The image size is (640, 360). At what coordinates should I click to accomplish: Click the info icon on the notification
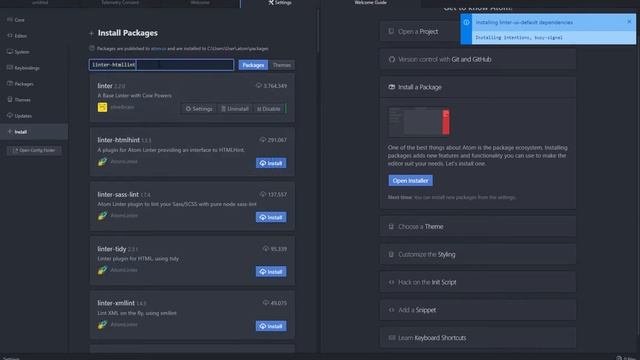(x=466, y=22)
